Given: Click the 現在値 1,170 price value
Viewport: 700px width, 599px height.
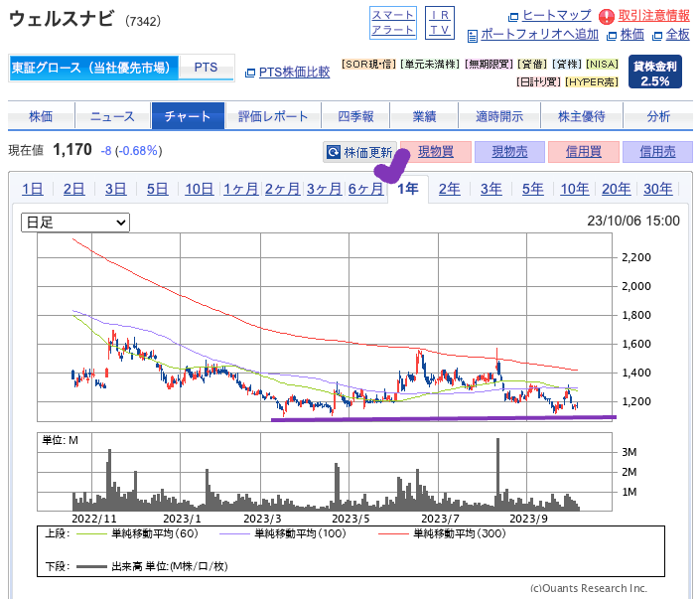Looking at the screenshot, I should 72,150.
